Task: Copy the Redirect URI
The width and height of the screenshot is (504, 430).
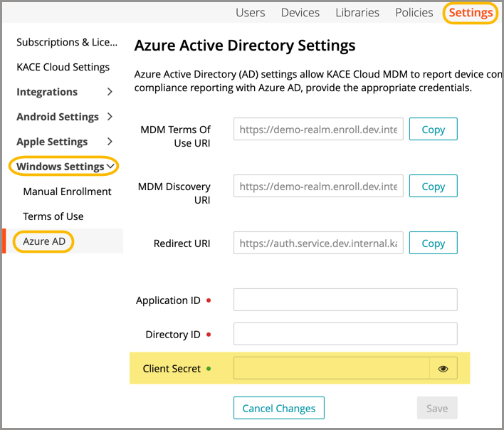Action: point(433,243)
